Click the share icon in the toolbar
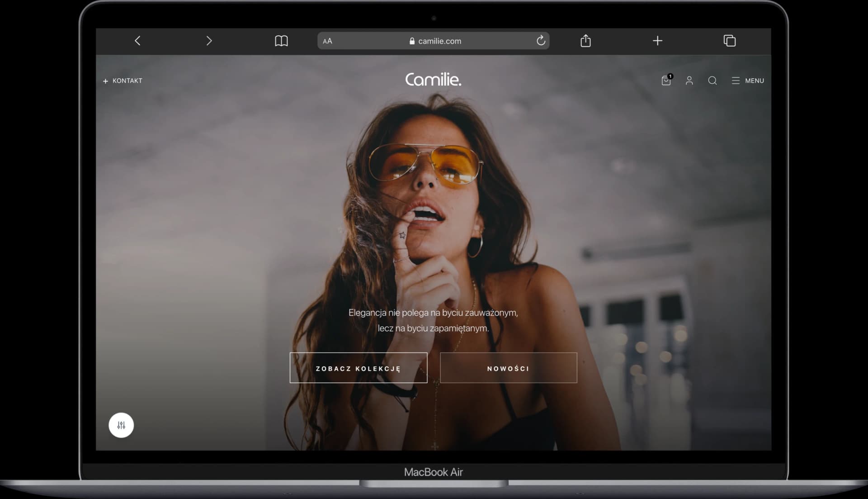 (x=585, y=41)
